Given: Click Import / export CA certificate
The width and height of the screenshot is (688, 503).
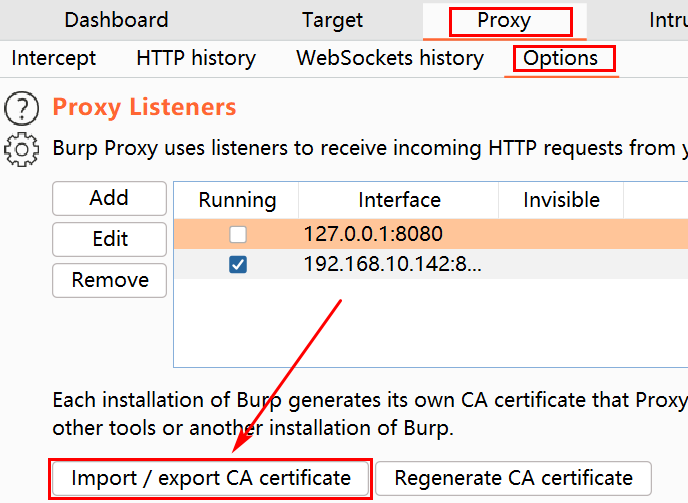Looking at the screenshot, I should [x=211, y=478].
